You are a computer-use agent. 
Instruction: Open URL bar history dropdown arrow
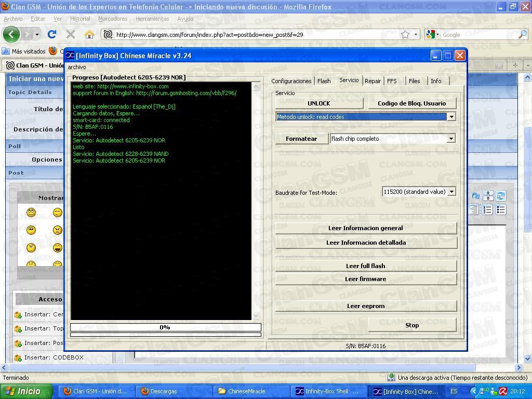(x=416, y=34)
